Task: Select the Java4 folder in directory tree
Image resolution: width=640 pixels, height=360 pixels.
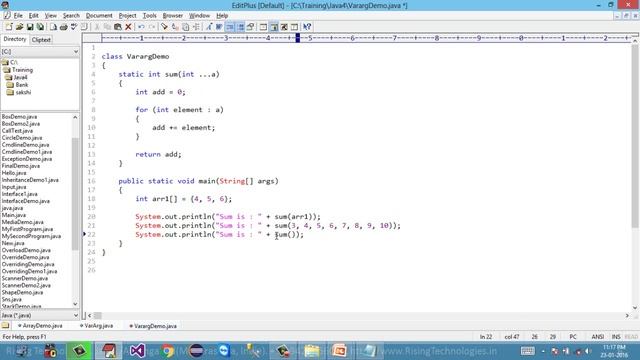Action: (16, 77)
